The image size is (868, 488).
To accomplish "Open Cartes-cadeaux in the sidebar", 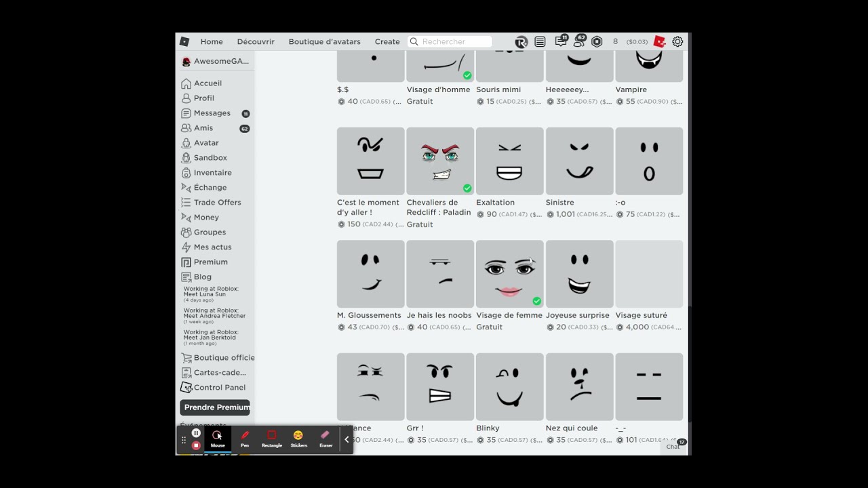I will tap(214, 373).
